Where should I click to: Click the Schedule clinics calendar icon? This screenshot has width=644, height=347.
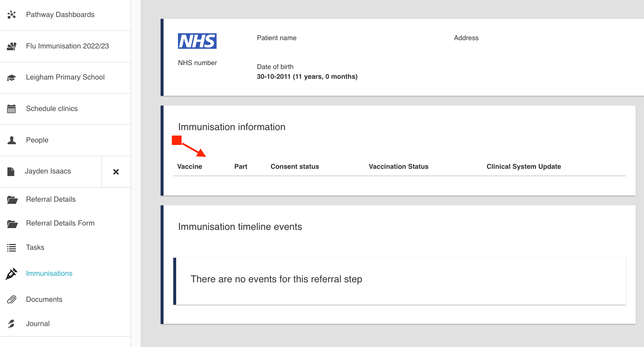tap(12, 109)
